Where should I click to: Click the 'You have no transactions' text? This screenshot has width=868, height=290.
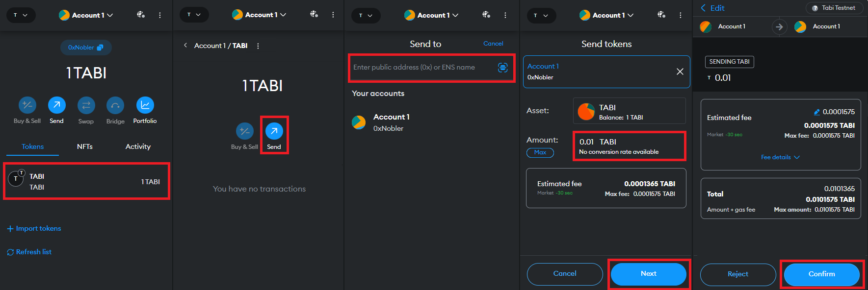[259, 189]
